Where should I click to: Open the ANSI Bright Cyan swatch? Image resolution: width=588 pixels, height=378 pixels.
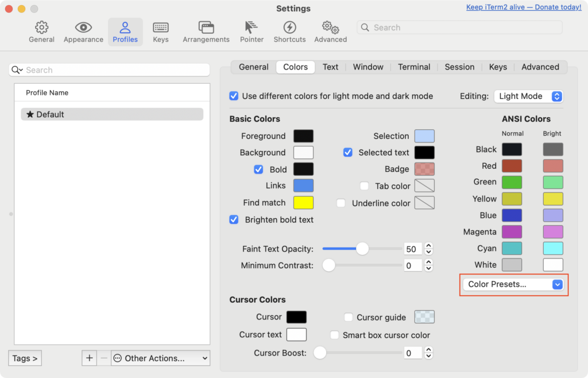(x=553, y=248)
